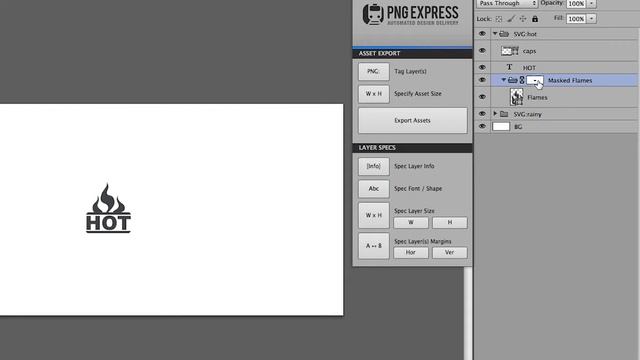
Task: Click the Masked Flames mask link icon
Action: [522, 80]
